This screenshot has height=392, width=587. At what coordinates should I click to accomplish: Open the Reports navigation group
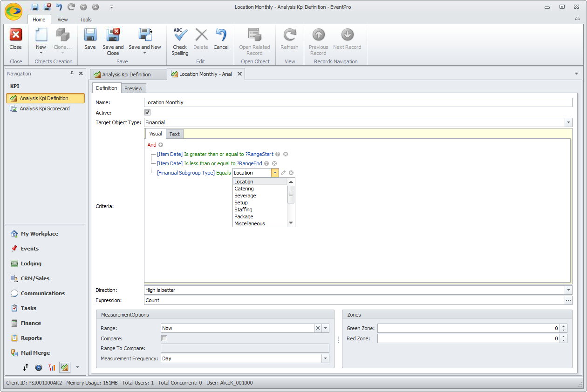[45, 338]
